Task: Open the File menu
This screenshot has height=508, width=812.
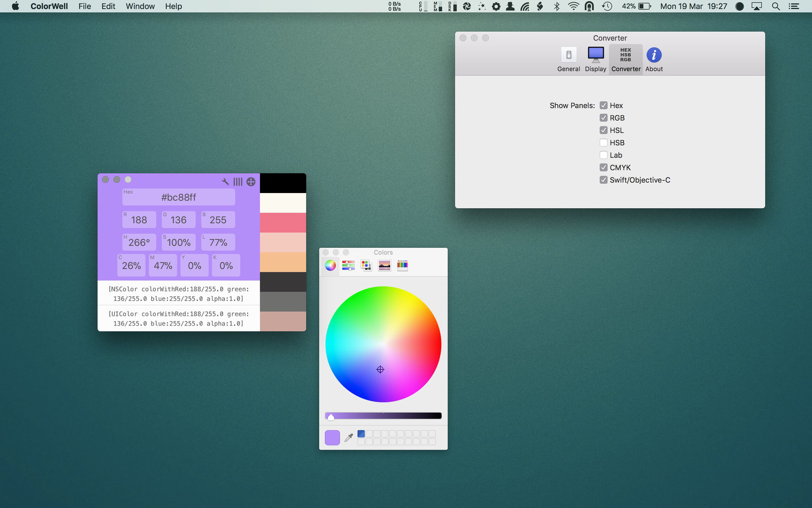Action: pyautogui.click(x=85, y=6)
